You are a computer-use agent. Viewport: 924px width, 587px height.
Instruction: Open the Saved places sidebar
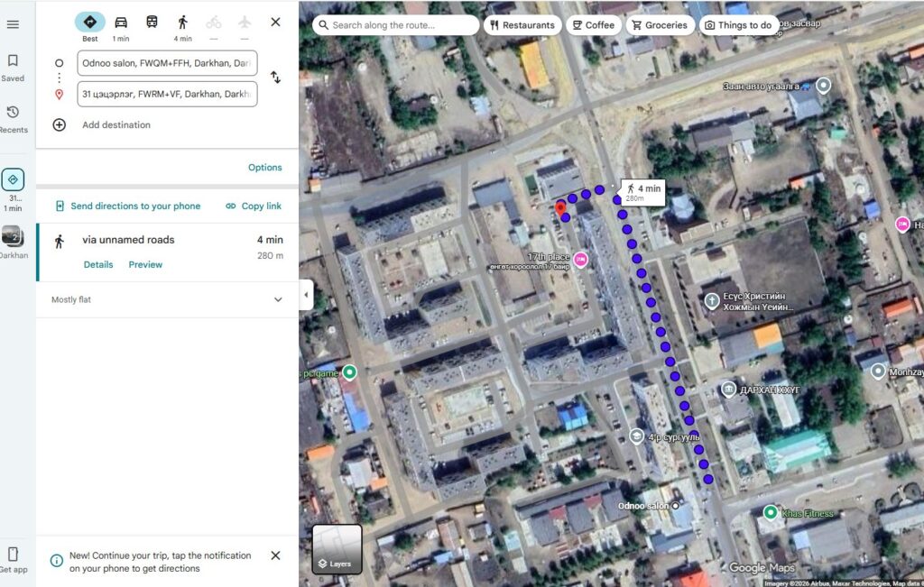tap(13, 68)
